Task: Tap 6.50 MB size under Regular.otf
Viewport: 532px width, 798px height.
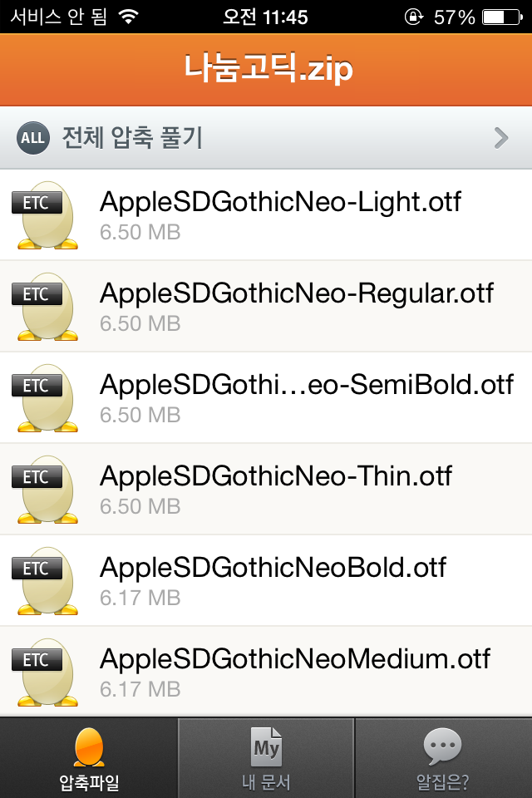Action: [140, 324]
